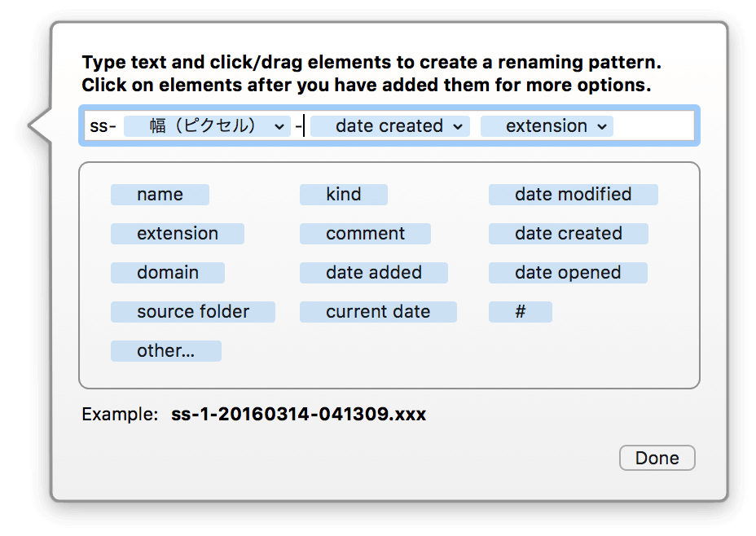Open the extension token dropdown in pattern field
The width and height of the screenshot is (756, 536).
click(x=602, y=127)
